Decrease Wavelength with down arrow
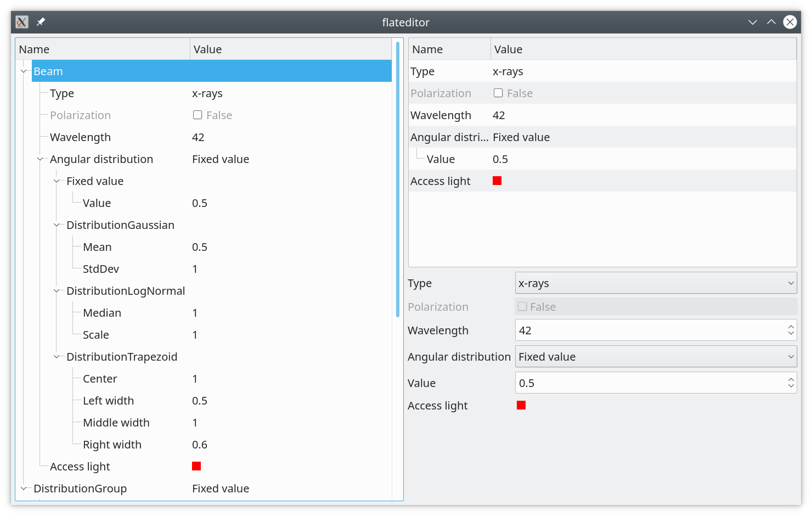 [791, 334]
